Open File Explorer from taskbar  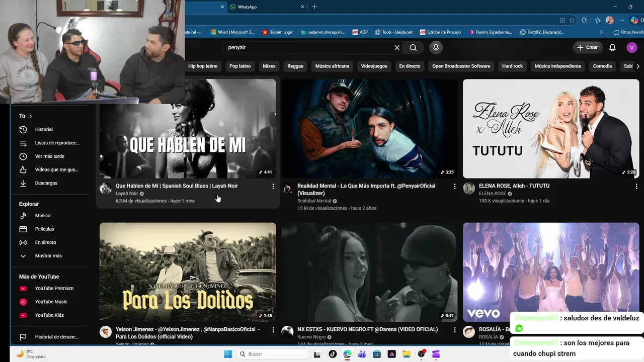tap(407, 354)
